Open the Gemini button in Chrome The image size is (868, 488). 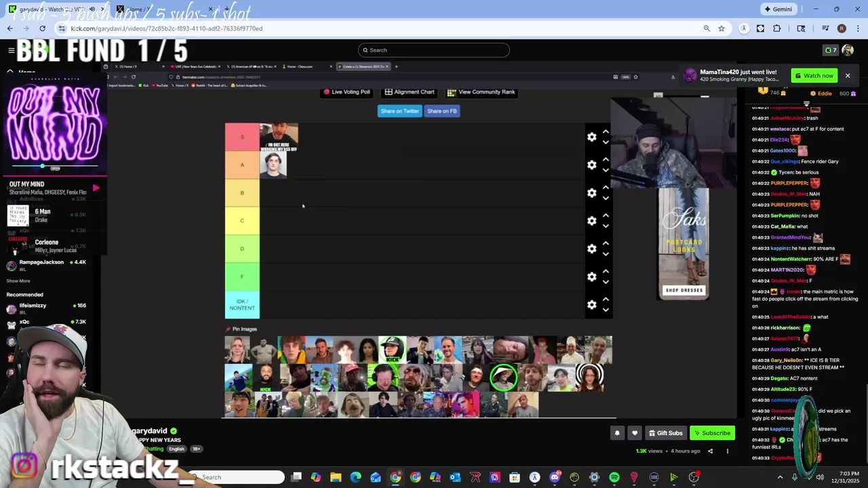[x=778, y=9]
